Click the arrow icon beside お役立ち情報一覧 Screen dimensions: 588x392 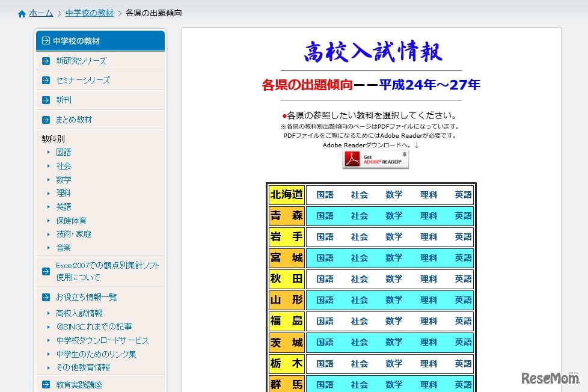(x=46, y=298)
